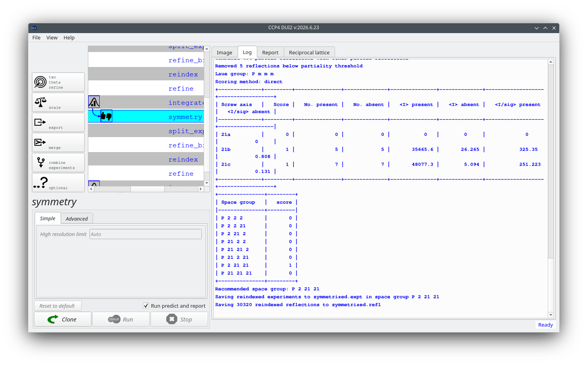
Task: Click the 'Space group' table header
Action: [x=238, y=202]
